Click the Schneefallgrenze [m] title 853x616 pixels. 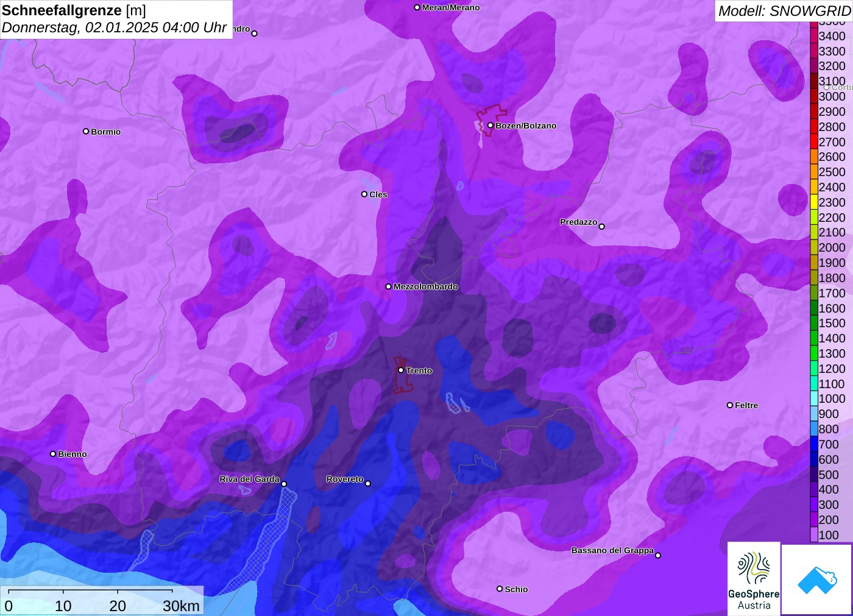[x=74, y=10]
